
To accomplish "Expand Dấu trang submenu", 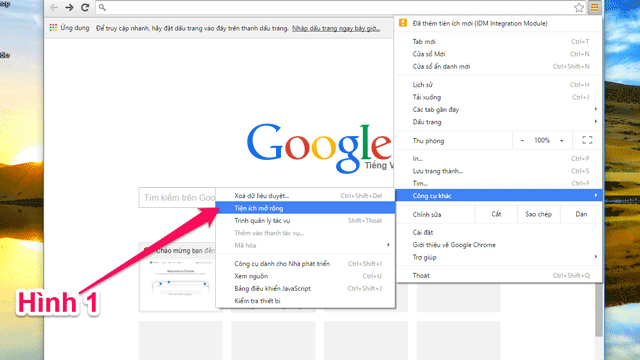I will tap(498, 122).
